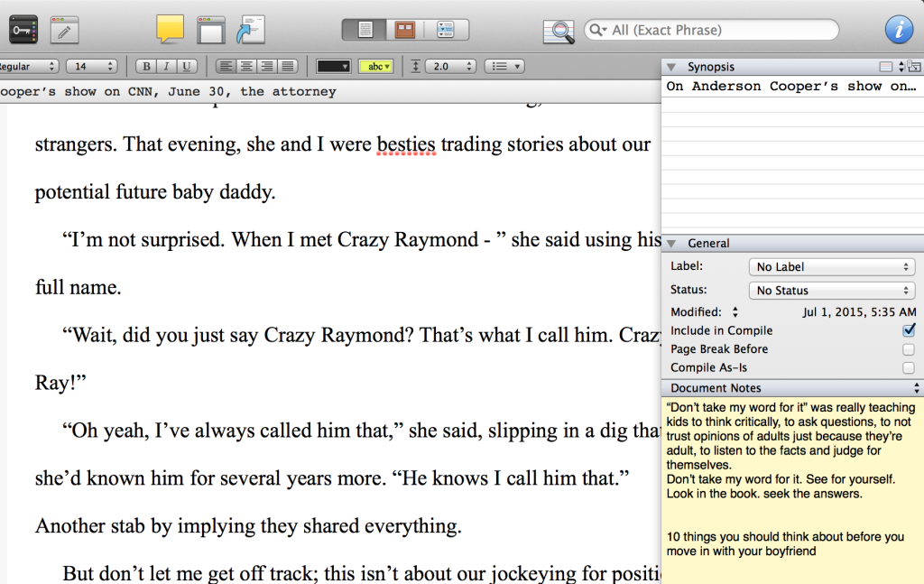The height and width of the screenshot is (584, 924).
Task: Open the Keywords panel key icon
Action: tap(23, 29)
